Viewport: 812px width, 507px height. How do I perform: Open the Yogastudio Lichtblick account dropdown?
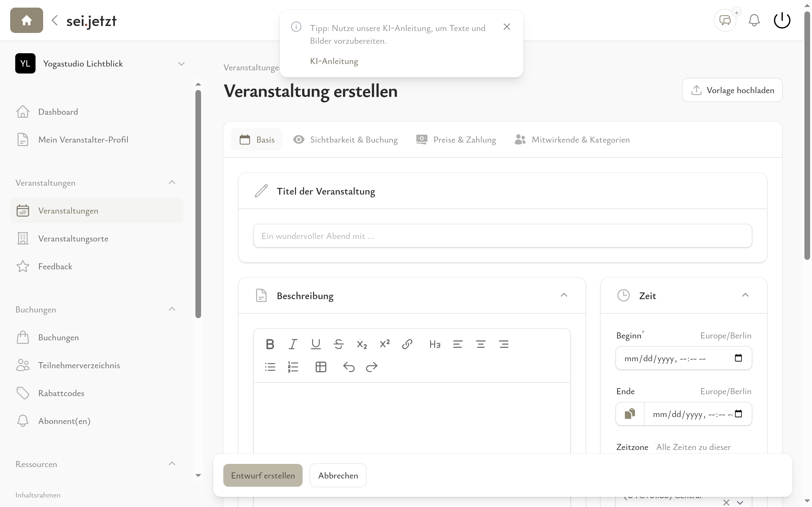(x=181, y=63)
